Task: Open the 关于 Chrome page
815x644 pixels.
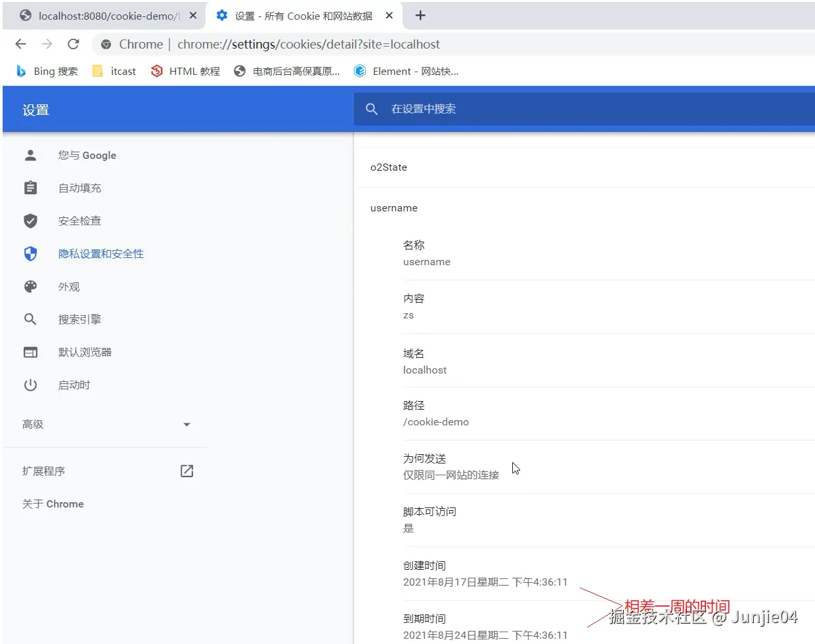Action: coord(53,504)
